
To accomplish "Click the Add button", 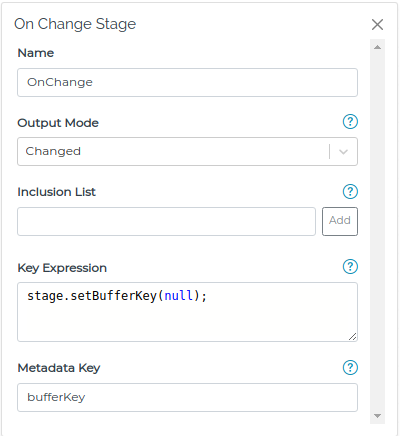I will pos(340,221).
